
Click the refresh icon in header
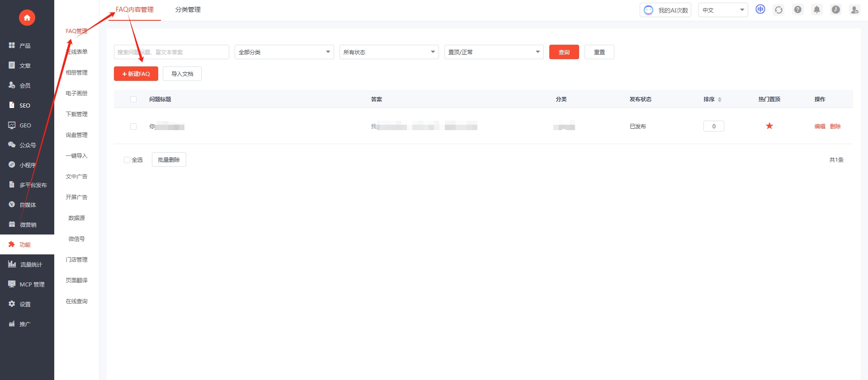(x=778, y=10)
